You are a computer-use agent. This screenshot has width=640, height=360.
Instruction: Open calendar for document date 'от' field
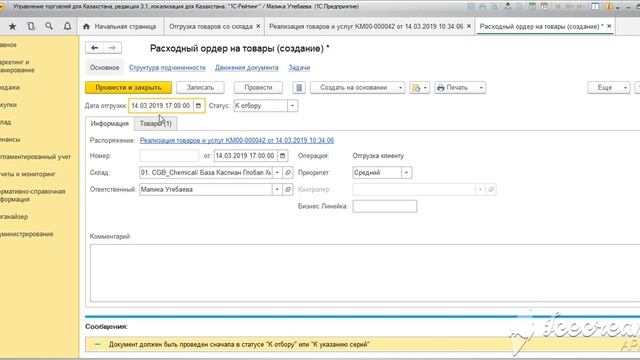pos(282,156)
